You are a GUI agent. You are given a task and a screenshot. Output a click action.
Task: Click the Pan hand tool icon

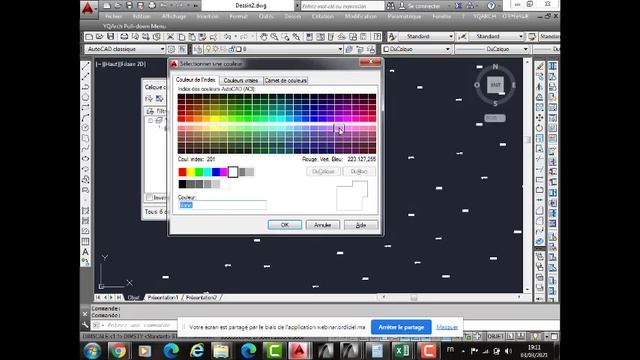pos(264,37)
